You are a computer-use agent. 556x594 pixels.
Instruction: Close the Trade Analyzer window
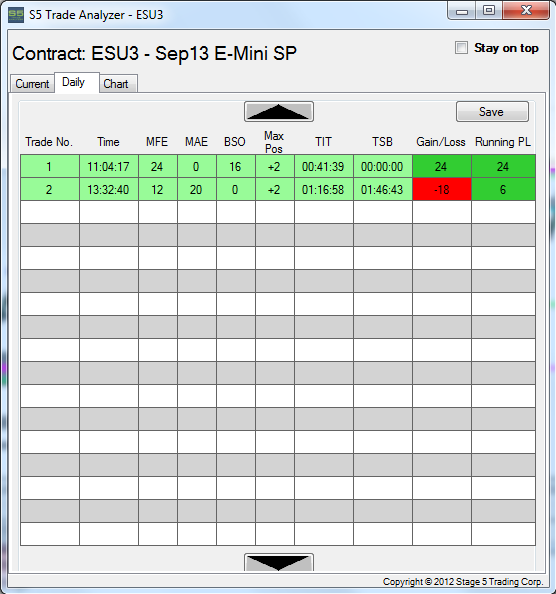(x=526, y=11)
